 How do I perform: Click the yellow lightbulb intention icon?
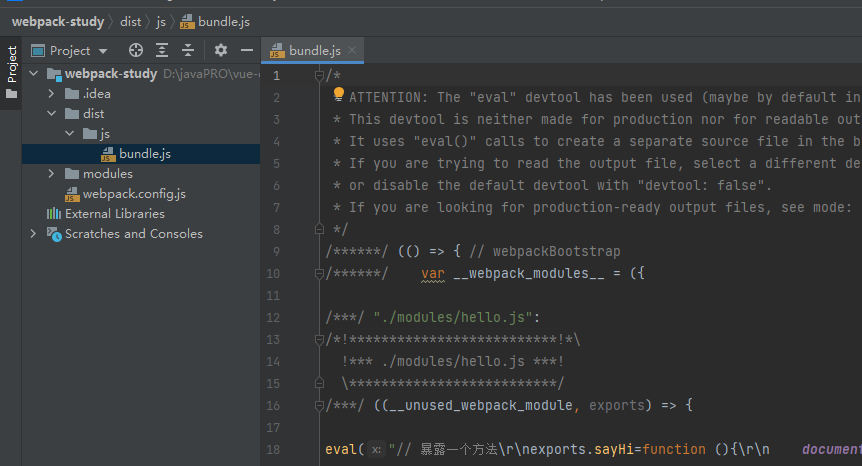(338, 94)
